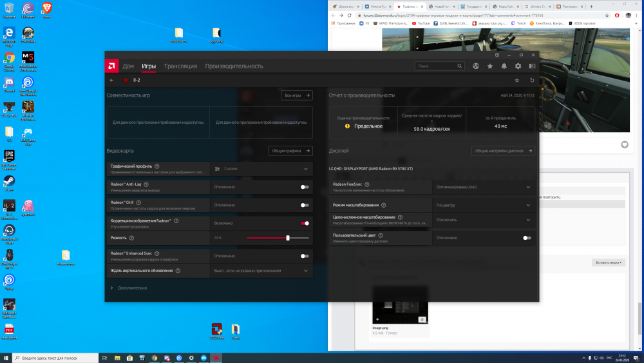This screenshot has width=644, height=363.
Task: Reset game profile with the circular arrow icon
Action: pos(532,81)
